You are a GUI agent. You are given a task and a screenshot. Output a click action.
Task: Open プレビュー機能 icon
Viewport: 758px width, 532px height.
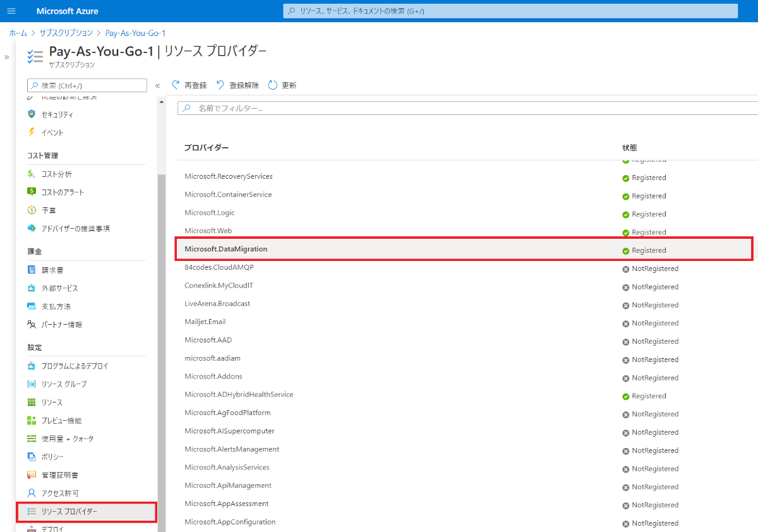(32, 420)
